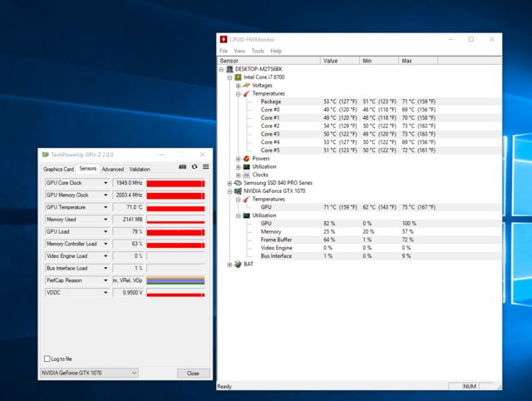Click the 1949.0 MHz value field

(129, 183)
